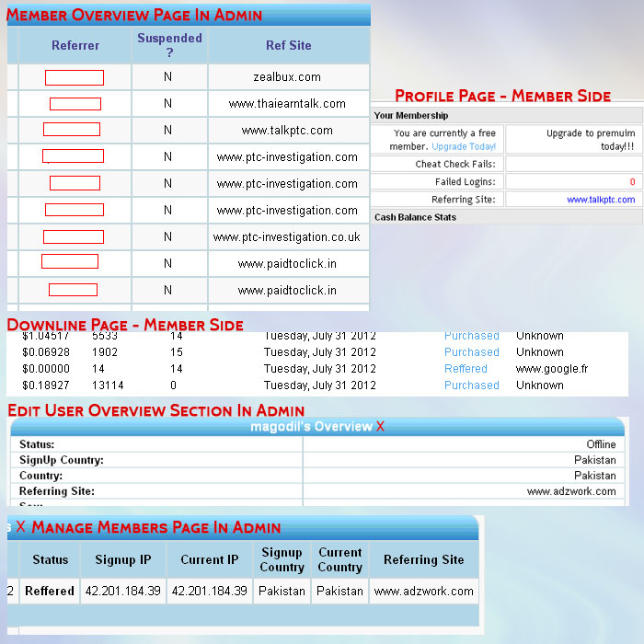
Task: Click the Status column header in Manage Members
Action: pyautogui.click(x=50, y=559)
